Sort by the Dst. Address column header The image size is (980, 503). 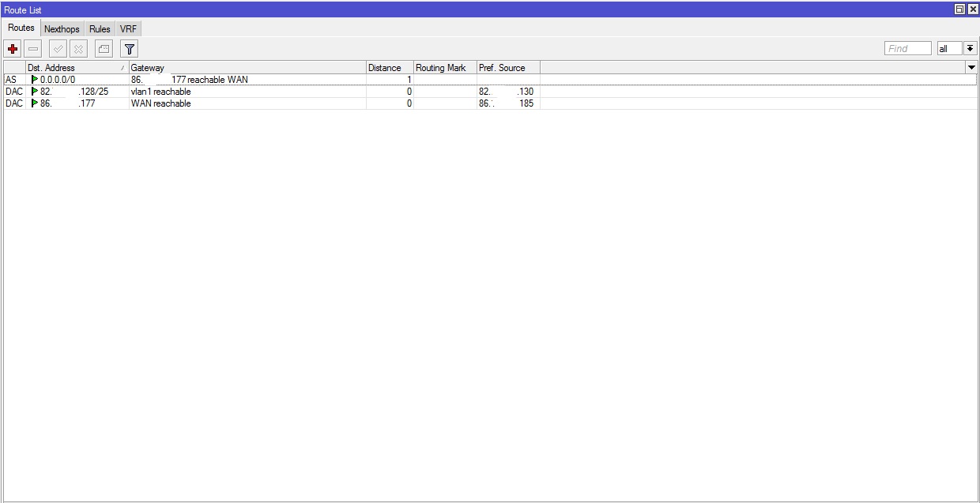pos(77,68)
